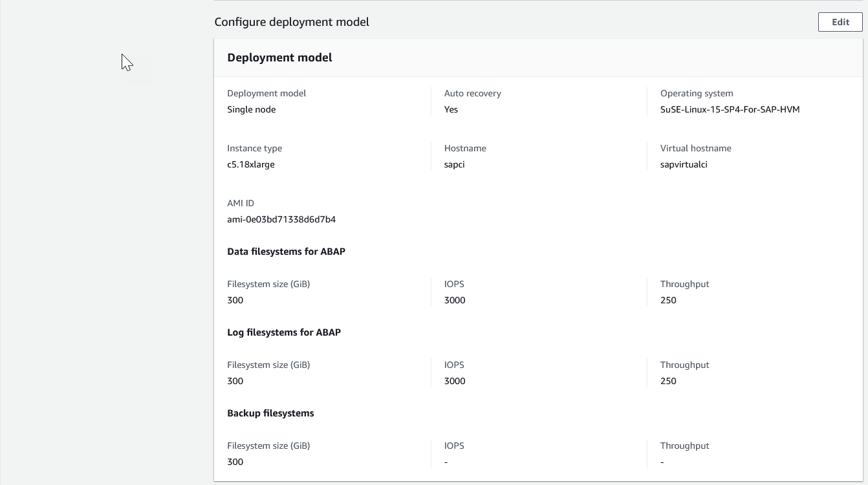Screen dimensions: 868x485
Task: Click the Log filesystems for ABAP heading
Action: pyautogui.click(x=284, y=332)
